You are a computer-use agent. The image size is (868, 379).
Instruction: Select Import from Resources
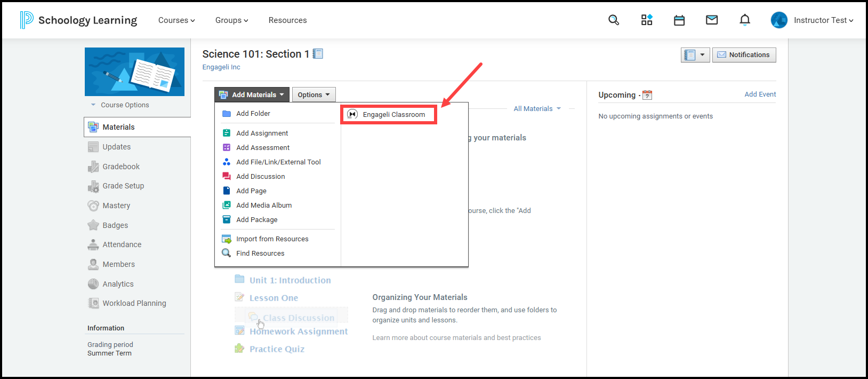pos(272,239)
